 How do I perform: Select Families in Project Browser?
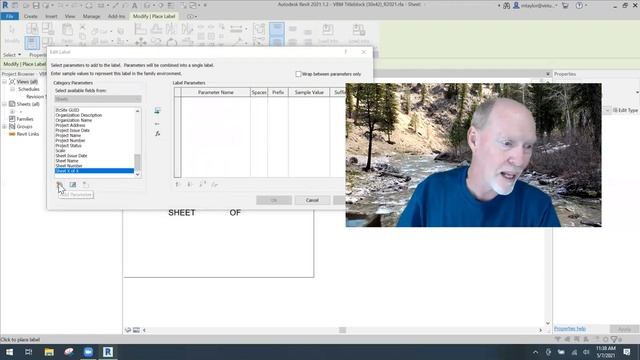(25, 119)
